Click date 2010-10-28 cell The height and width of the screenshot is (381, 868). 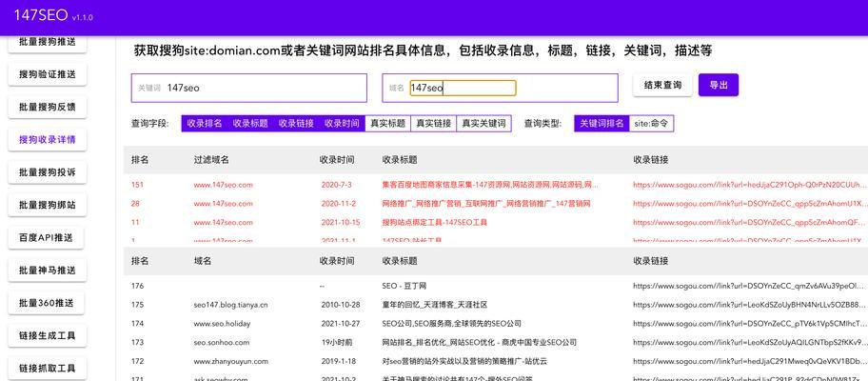pos(341,305)
